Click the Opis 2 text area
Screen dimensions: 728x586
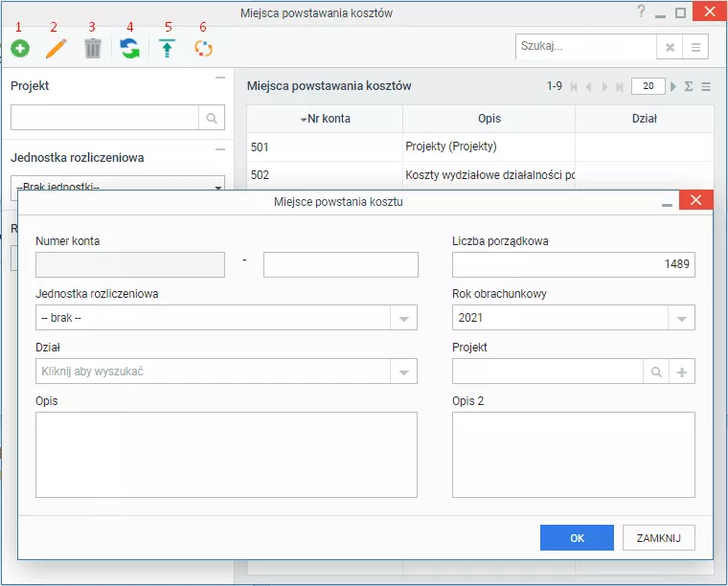(574, 455)
